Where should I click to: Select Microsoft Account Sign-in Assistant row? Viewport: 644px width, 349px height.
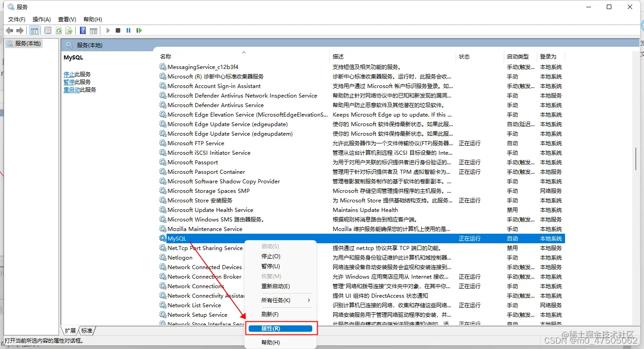361,86
